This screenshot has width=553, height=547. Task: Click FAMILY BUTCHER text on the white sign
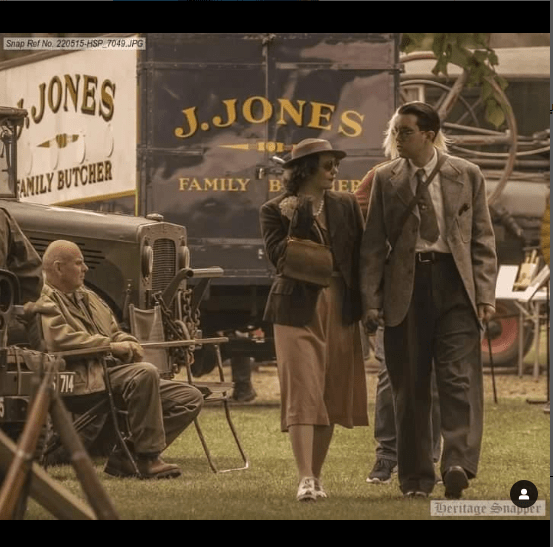point(65,179)
